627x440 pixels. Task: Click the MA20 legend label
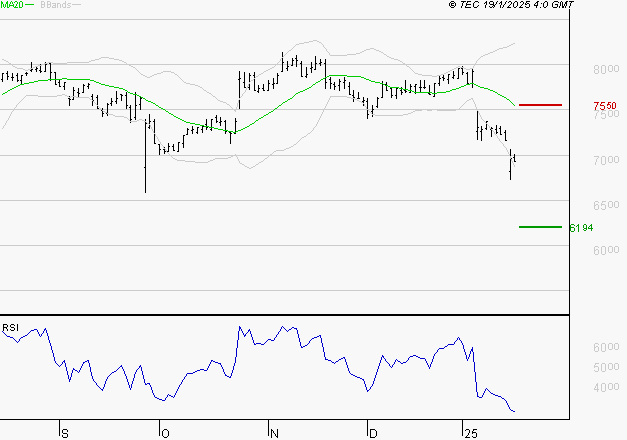11,5
